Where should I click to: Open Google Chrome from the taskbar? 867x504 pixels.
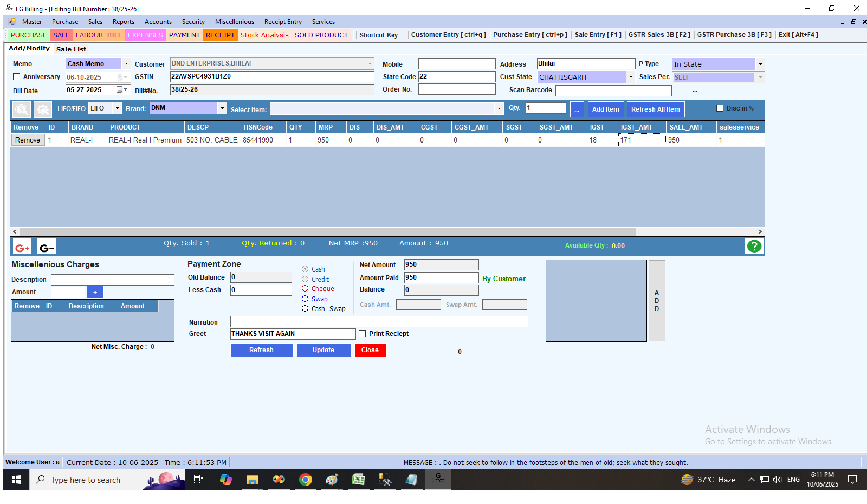click(305, 480)
